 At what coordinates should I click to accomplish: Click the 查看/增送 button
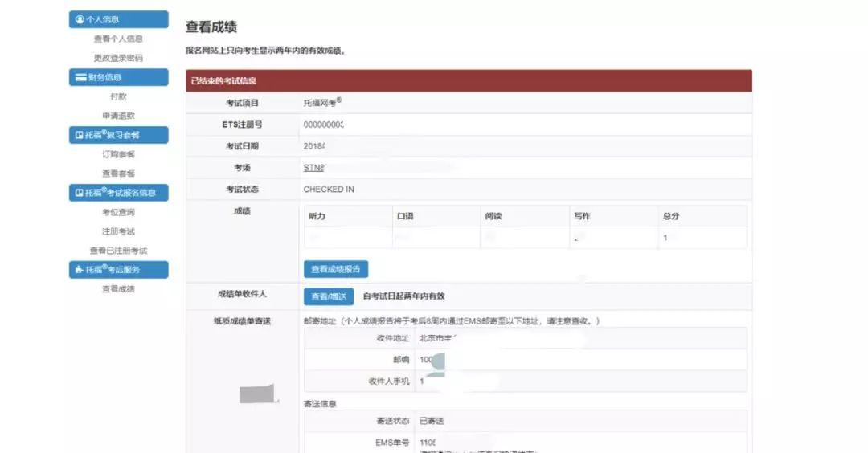click(329, 296)
